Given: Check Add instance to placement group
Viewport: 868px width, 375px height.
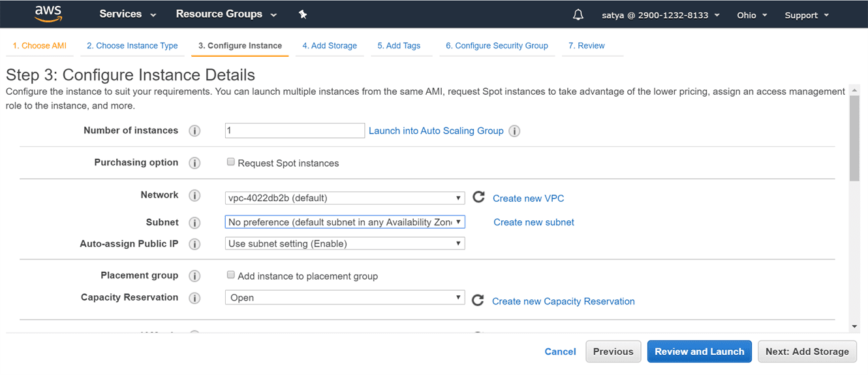Looking at the screenshot, I should (x=231, y=275).
